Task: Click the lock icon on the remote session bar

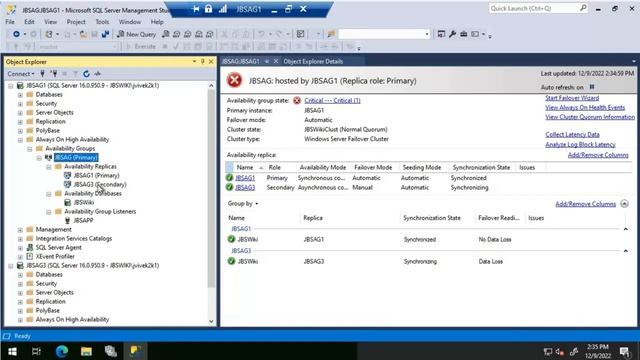Action: click(x=208, y=9)
